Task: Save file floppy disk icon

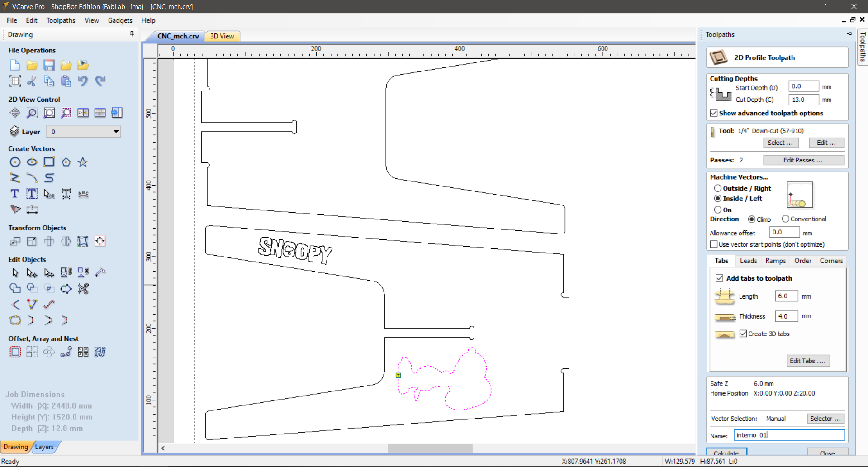Action: (x=49, y=65)
